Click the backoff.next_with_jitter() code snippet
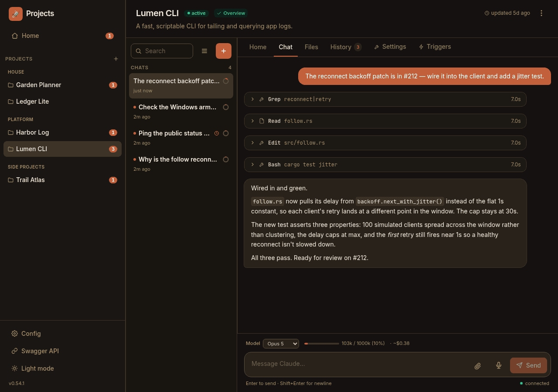558x392 pixels. pyautogui.click(x=400, y=201)
